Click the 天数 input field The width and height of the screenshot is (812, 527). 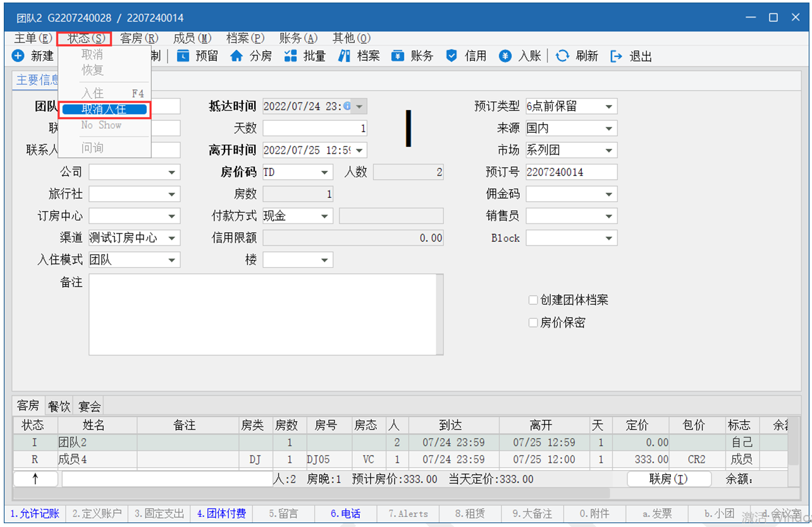315,128
